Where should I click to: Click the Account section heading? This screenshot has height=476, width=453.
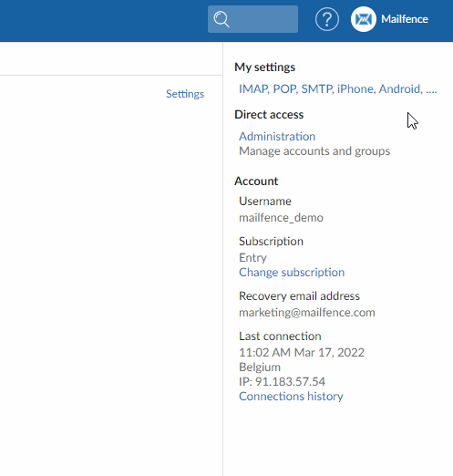pos(256,181)
